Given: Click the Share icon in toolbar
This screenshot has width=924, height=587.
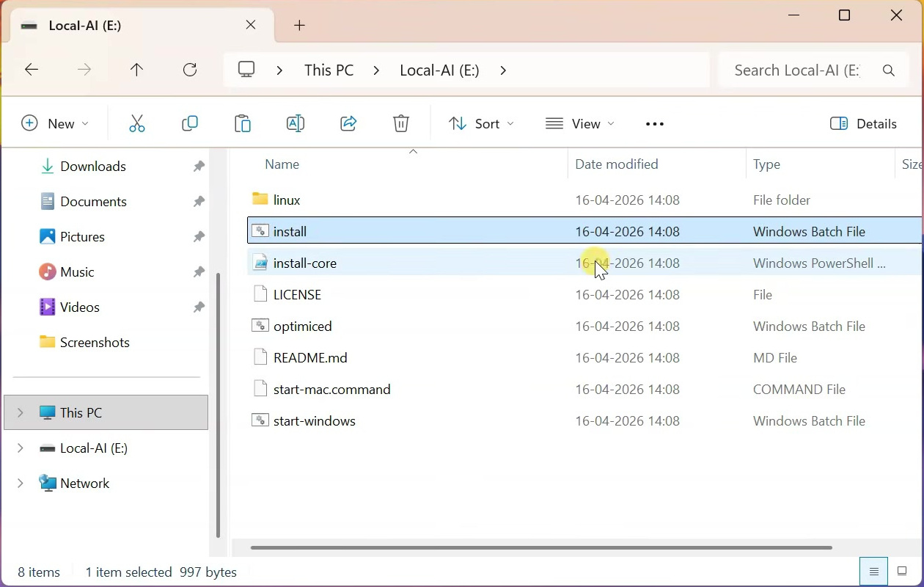Looking at the screenshot, I should [348, 123].
